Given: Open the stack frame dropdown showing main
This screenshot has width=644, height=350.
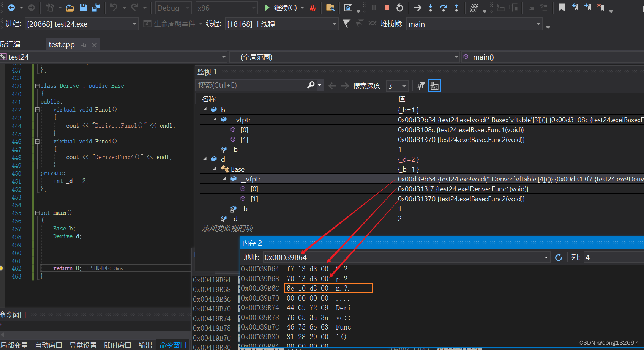Looking at the screenshot, I should [x=538, y=24].
